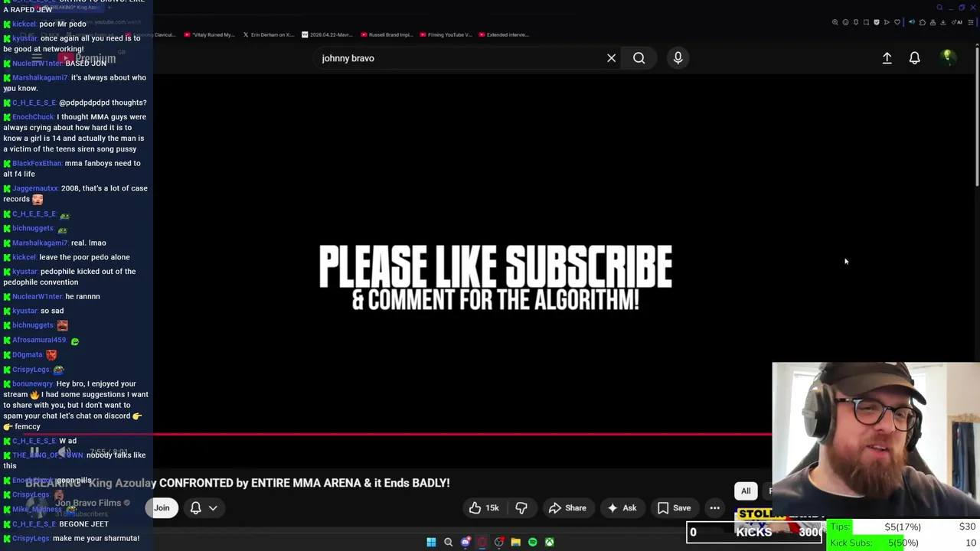
Task: Click the KICKS counter overlay
Action: click(754, 532)
